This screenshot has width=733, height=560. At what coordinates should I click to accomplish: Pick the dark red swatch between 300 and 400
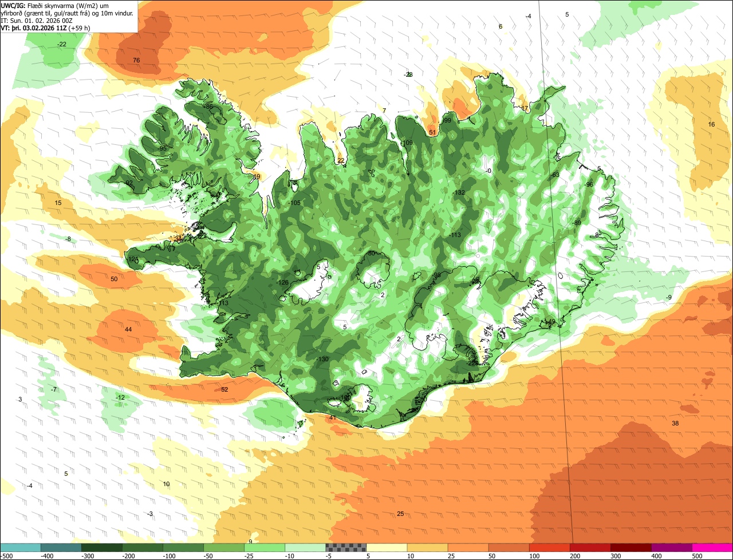point(631,547)
